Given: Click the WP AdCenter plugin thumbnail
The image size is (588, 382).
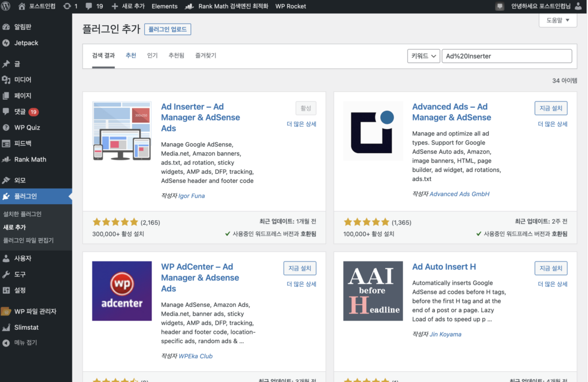Looking at the screenshot, I should [x=122, y=291].
